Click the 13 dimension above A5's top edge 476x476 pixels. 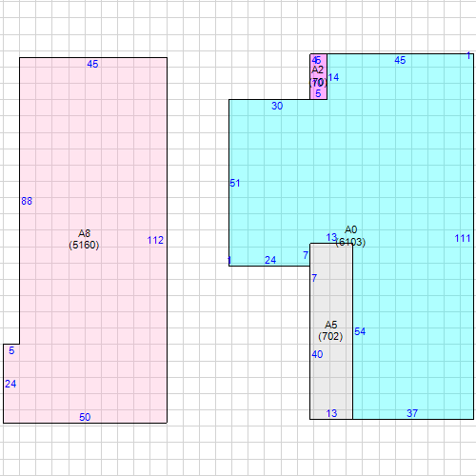(331, 237)
